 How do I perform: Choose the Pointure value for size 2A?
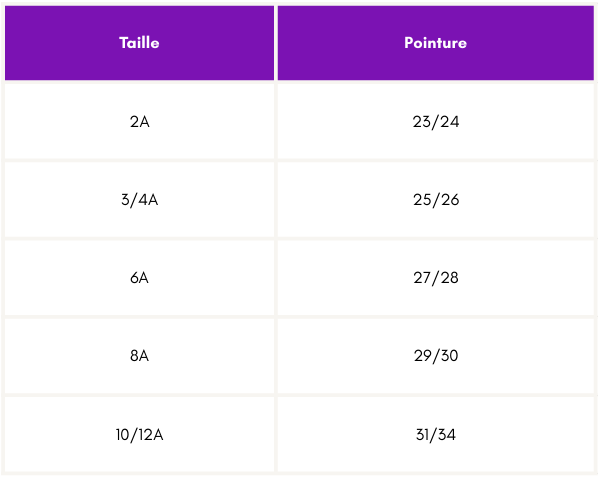click(435, 122)
